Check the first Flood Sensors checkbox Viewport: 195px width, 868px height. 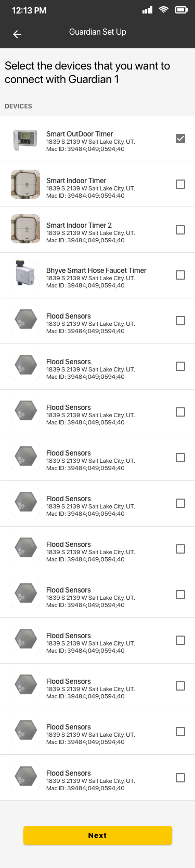[180, 321]
